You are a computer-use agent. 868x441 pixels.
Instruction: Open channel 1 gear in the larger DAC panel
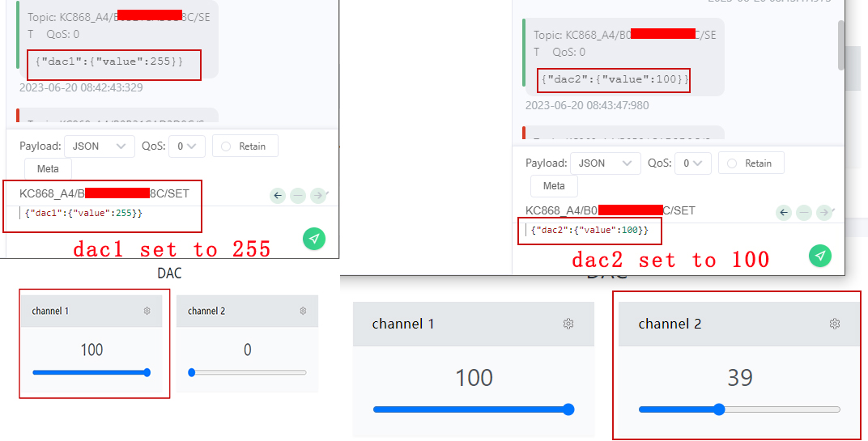(x=568, y=324)
